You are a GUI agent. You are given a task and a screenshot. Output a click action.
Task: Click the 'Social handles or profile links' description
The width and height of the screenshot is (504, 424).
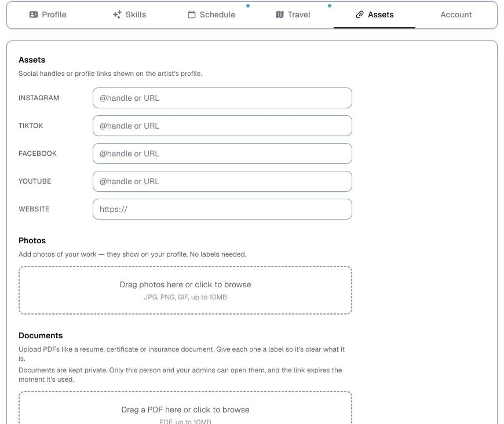(110, 74)
